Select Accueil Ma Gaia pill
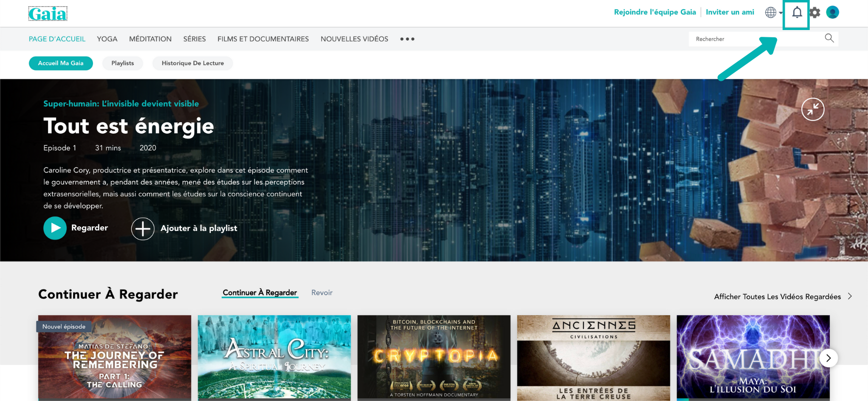868x401 pixels. coord(61,63)
